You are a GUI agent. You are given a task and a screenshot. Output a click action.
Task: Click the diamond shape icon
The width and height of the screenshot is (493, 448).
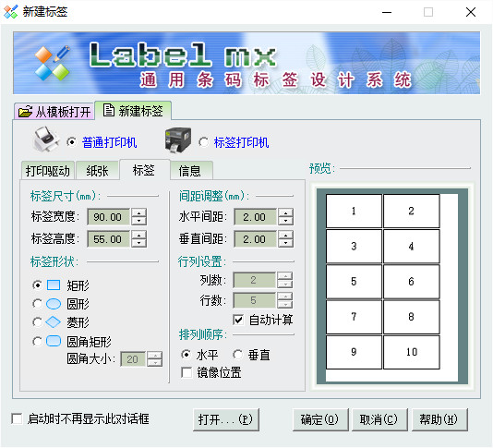point(54,321)
